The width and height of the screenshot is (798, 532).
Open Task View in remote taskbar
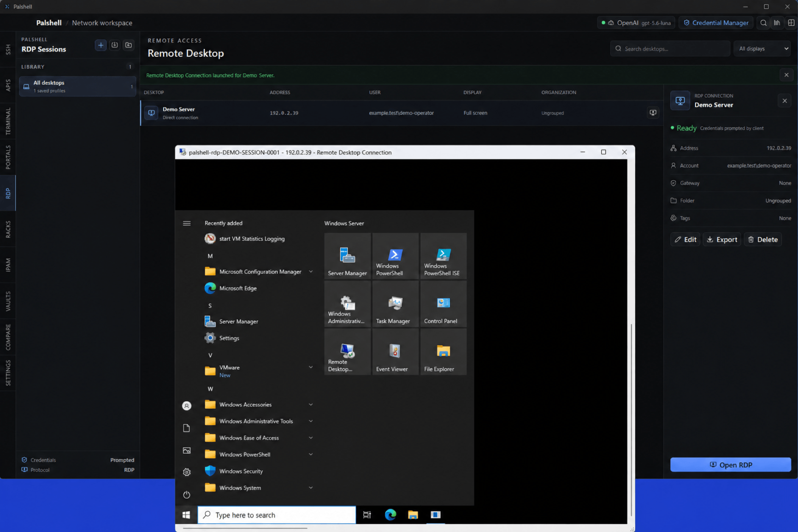tap(367, 514)
